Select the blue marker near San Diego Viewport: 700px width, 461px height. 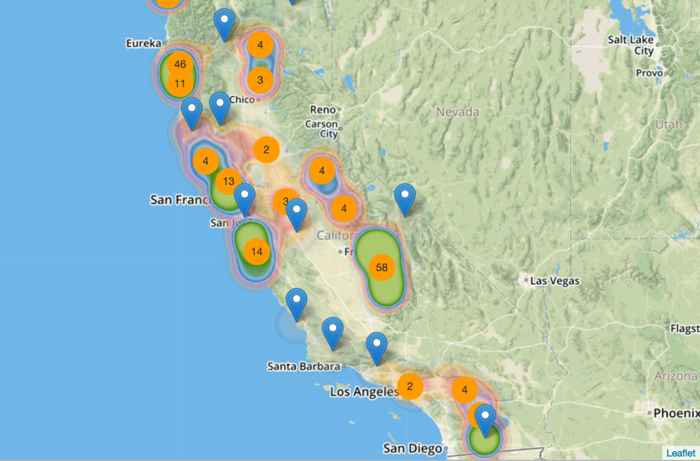point(485,419)
